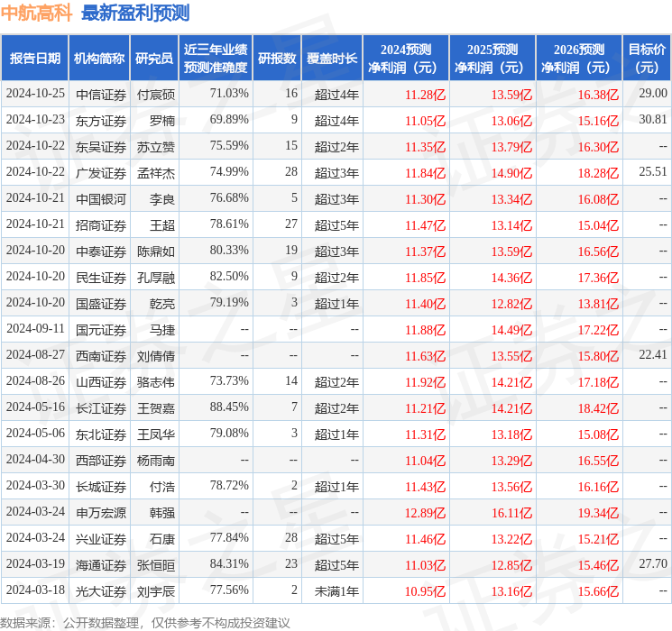Select the 东吴证券 institution cell
This screenshot has width=672, height=631.
tap(101, 147)
